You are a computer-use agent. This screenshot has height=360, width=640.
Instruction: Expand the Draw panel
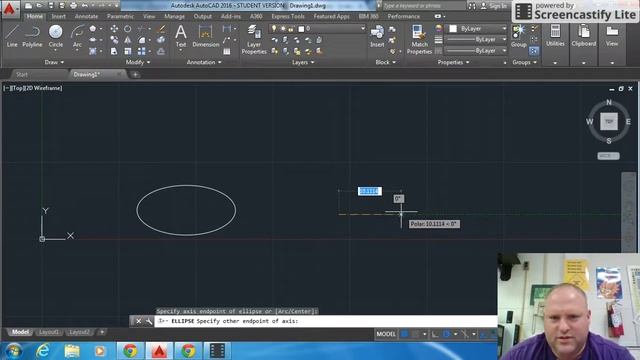point(54,62)
